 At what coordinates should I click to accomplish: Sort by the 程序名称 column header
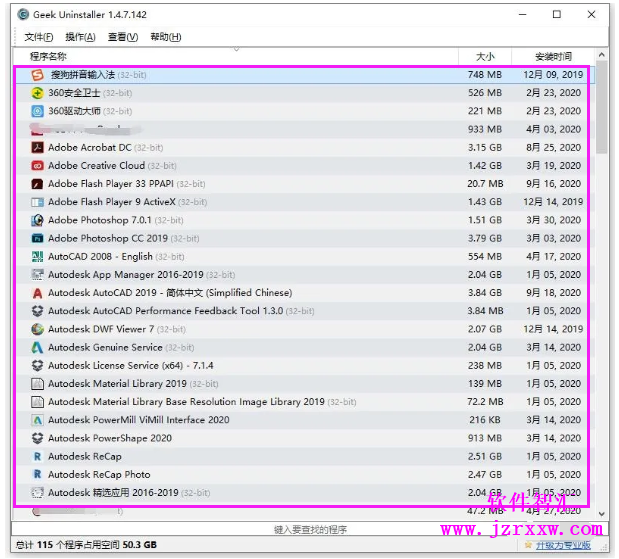pos(236,56)
